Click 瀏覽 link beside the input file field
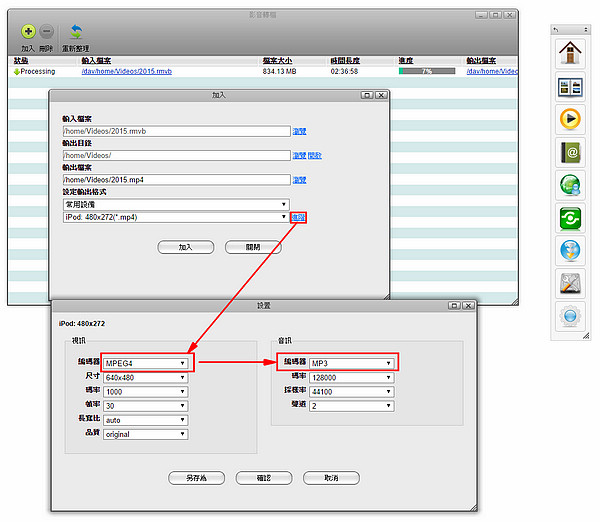The width and height of the screenshot is (600, 522). click(x=299, y=131)
